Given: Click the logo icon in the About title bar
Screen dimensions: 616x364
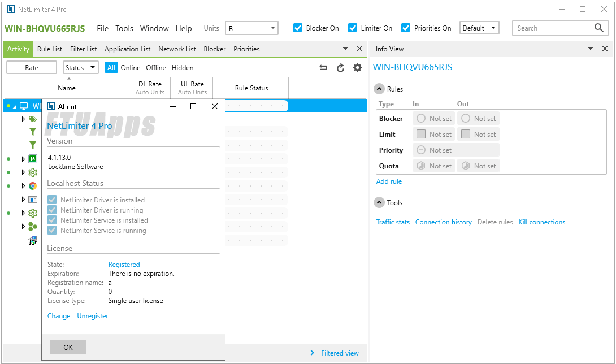Looking at the screenshot, I should click(x=51, y=106).
